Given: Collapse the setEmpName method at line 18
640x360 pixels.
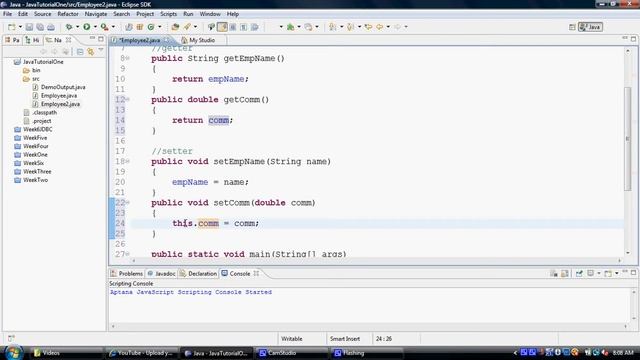Looking at the screenshot, I should (128, 161).
